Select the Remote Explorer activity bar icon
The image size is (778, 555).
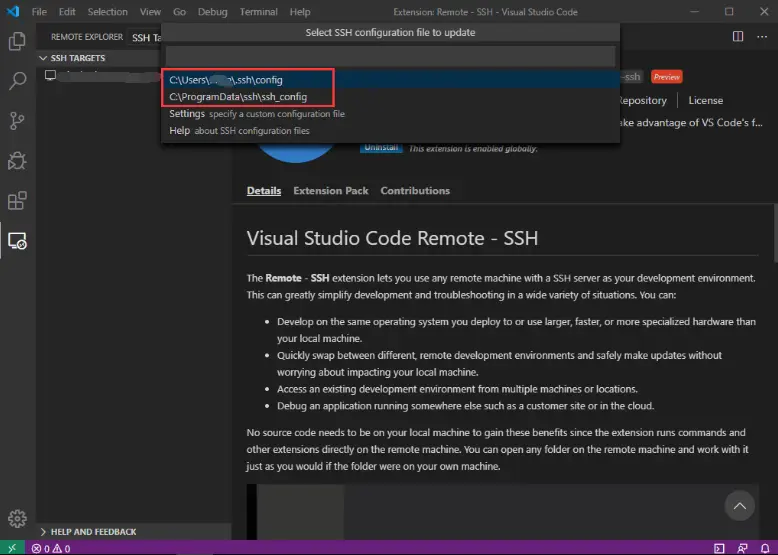point(17,241)
